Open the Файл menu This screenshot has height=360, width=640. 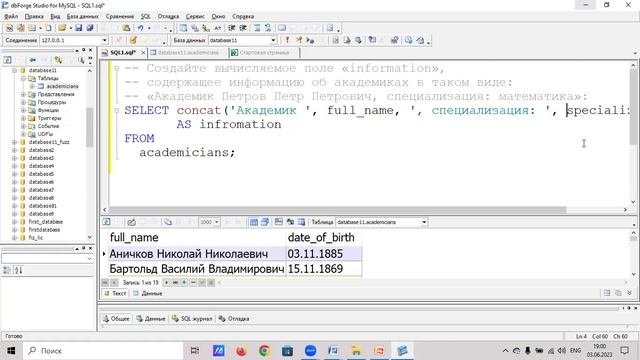[11, 16]
